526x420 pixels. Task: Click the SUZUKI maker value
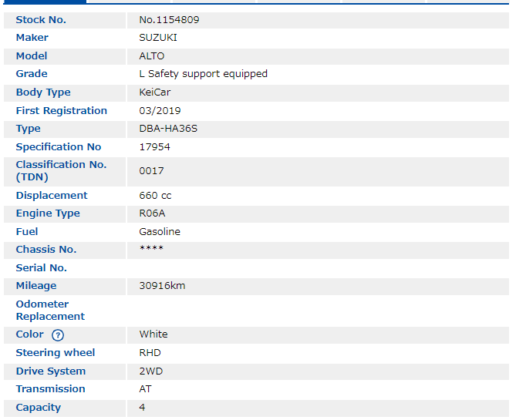pyautogui.click(x=157, y=38)
